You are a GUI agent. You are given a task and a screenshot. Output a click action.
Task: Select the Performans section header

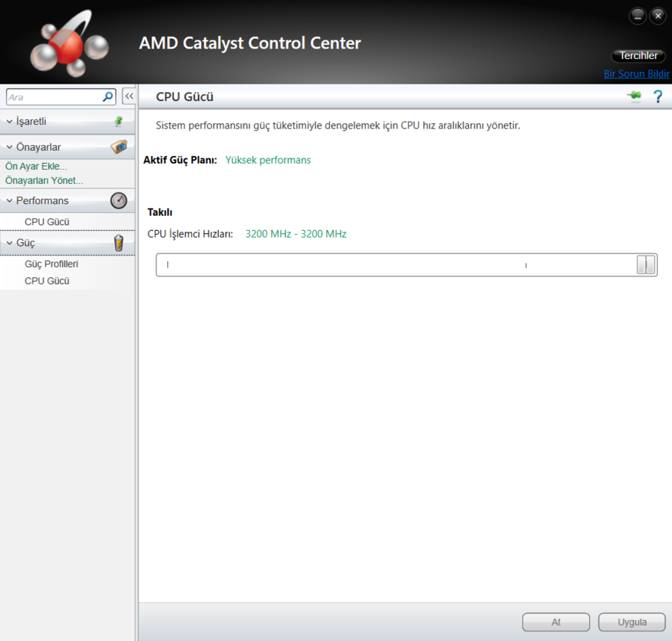(67, 200)
